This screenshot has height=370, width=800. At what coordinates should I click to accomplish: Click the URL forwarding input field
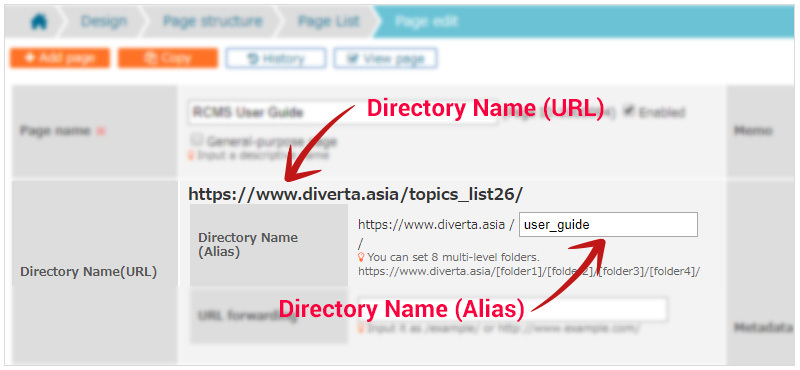pos(512,309)
